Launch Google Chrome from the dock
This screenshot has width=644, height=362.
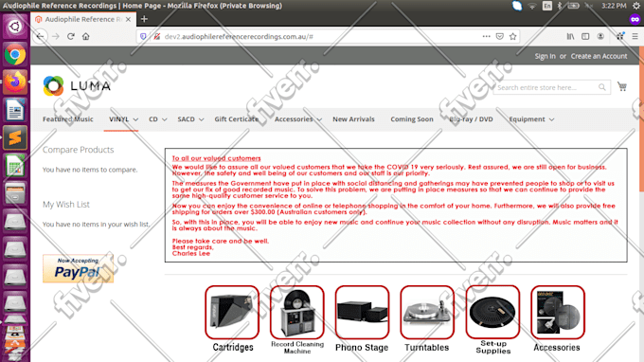tap(15, 55)
